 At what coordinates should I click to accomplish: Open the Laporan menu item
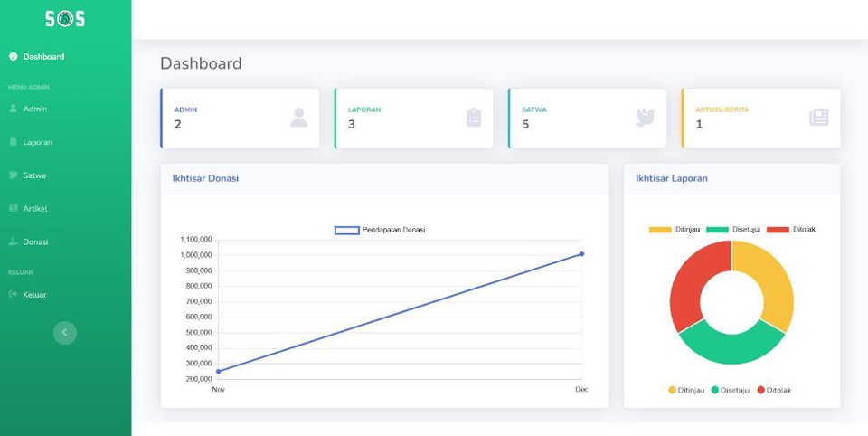click(37, 142)
